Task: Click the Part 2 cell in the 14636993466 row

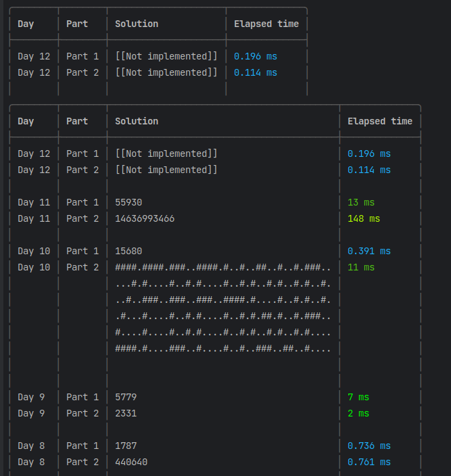Action: 82,219
